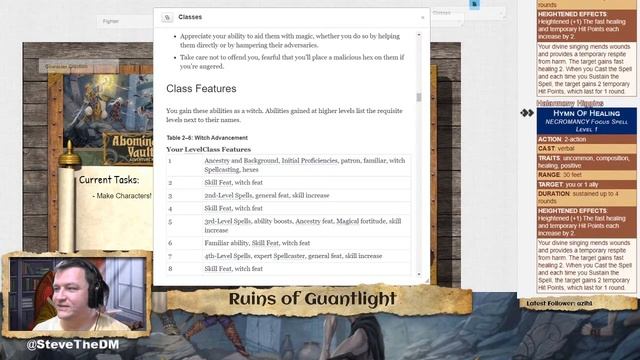This screenshot has height=360, width=640.
Task: Click Hymn Of Healing RANGE 30 feet row
Action: click(x=587, y=175)
